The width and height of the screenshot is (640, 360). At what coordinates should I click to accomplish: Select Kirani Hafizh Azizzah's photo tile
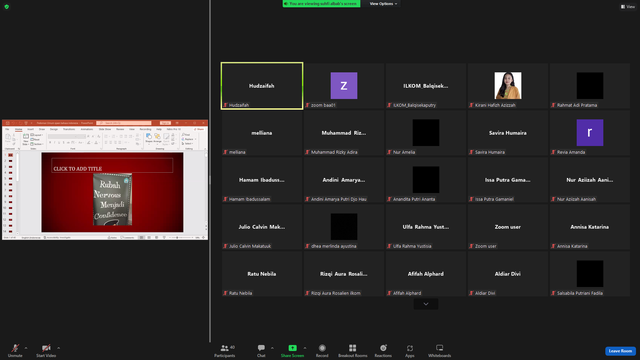coord(508,86)
